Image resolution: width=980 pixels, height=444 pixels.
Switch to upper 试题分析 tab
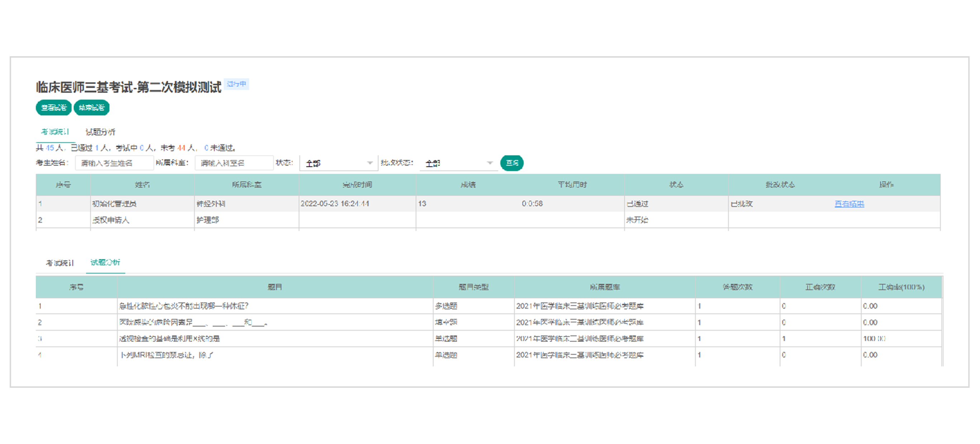click(x=100, y=132)
